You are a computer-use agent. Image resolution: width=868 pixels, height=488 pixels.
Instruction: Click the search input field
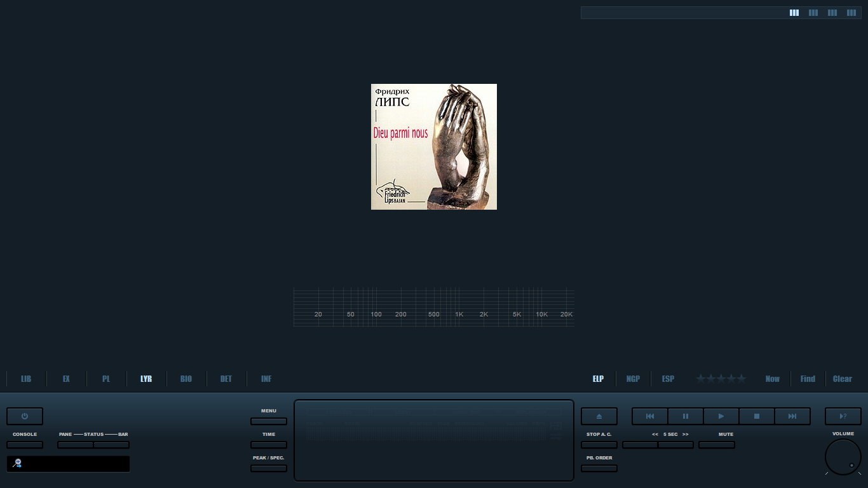click(68, 464)
